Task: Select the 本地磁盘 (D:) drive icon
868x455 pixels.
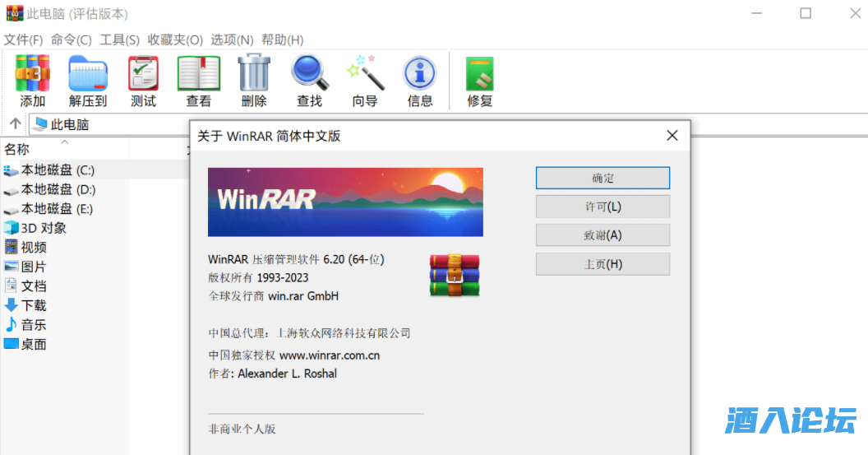Action: (11, 191)
